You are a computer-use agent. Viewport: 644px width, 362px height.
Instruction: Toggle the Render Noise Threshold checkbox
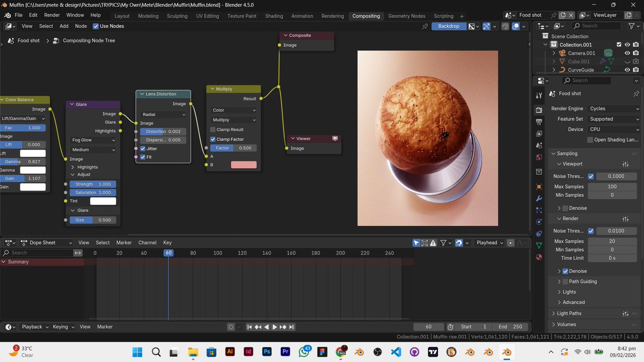coord(591,231)
